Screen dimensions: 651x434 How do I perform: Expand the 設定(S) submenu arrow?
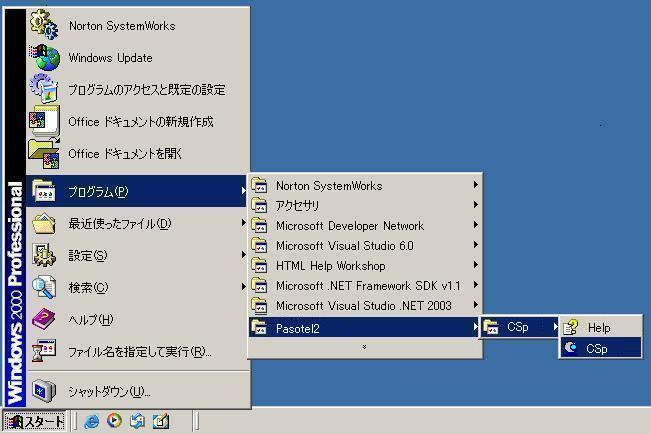[x=244, y=255]
